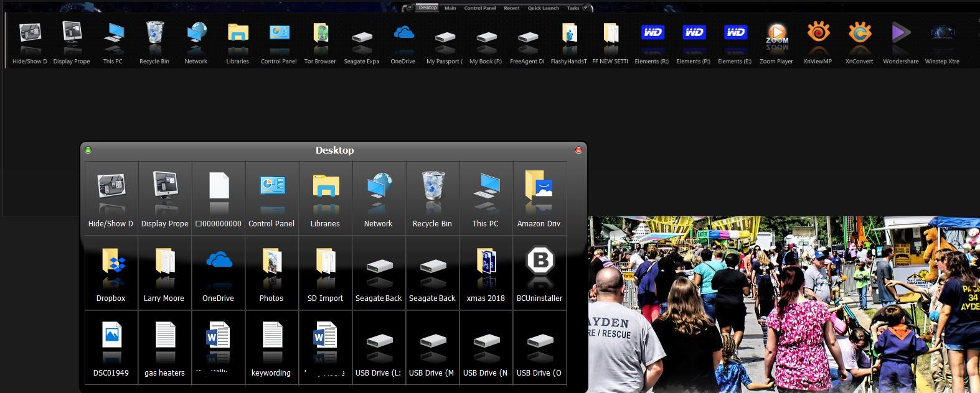Select the Control Panel tab in dock

[480, 8]
